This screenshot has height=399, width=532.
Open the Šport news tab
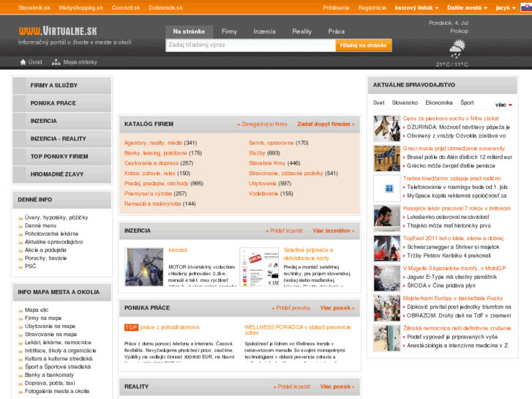pyautogui.click(x=467, y=102)
